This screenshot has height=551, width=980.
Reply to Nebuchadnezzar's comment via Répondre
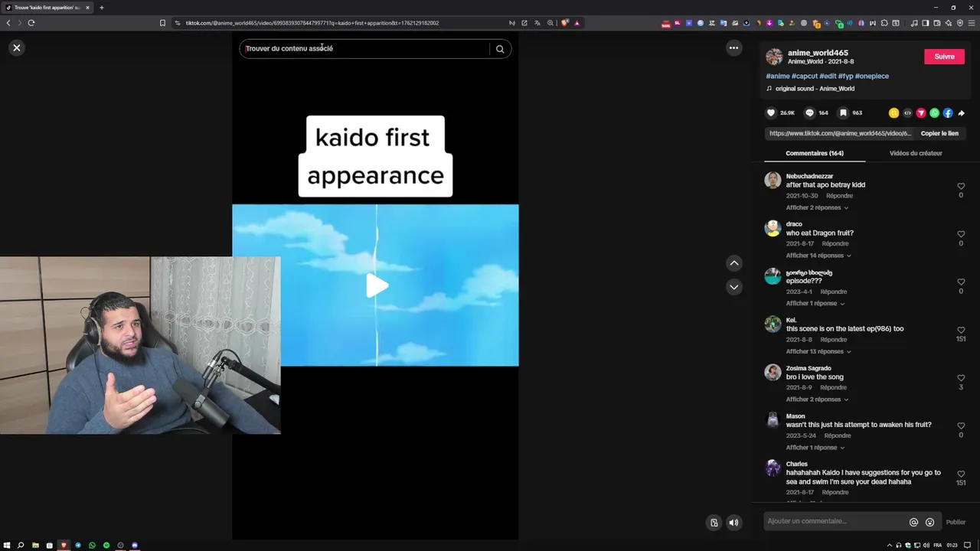(839, 196)
